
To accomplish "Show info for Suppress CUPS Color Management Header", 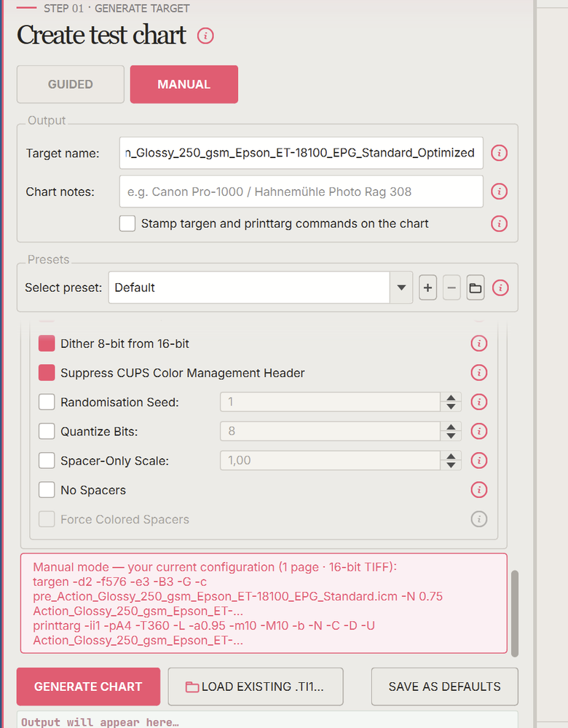I will [x=479, y=373].
